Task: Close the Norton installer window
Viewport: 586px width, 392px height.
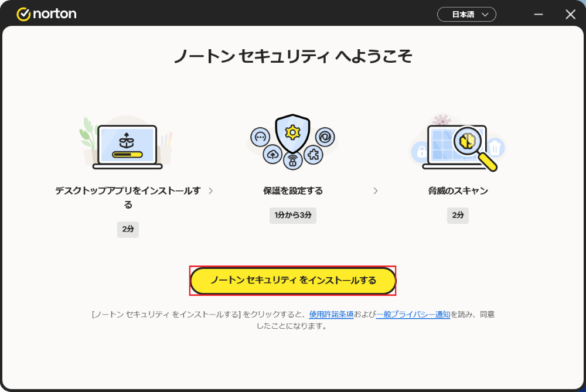Action: point(570,15)
